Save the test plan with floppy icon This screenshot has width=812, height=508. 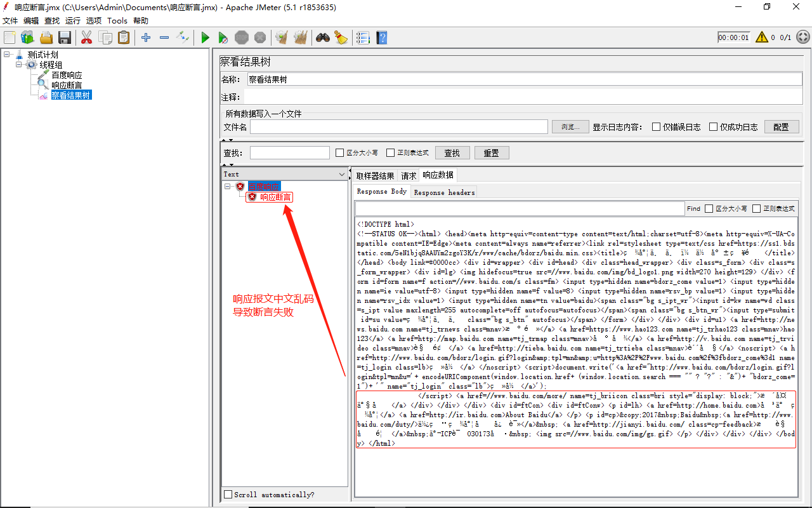pyautogui.click(x=65, y=37)
